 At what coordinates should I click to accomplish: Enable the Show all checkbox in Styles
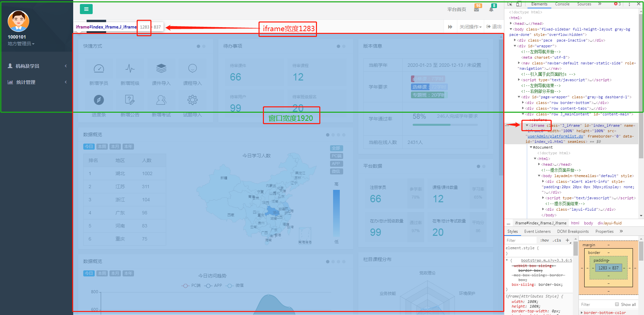click(x=617, y=304)
